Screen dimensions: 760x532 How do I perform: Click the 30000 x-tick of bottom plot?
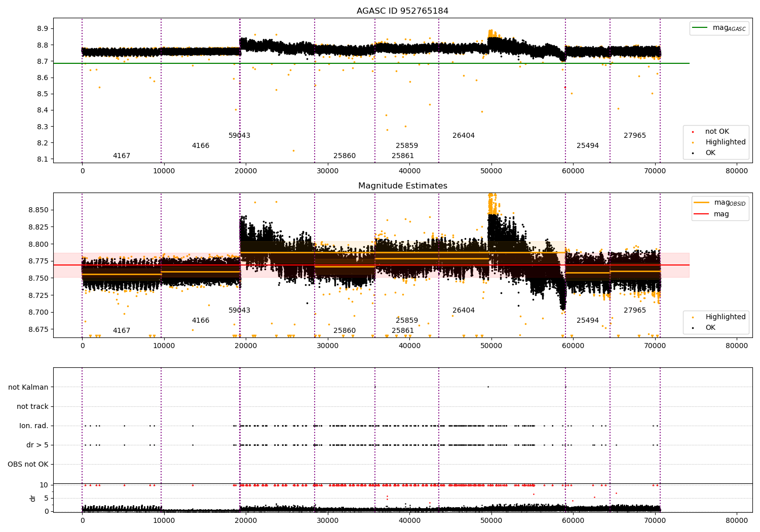327,521
